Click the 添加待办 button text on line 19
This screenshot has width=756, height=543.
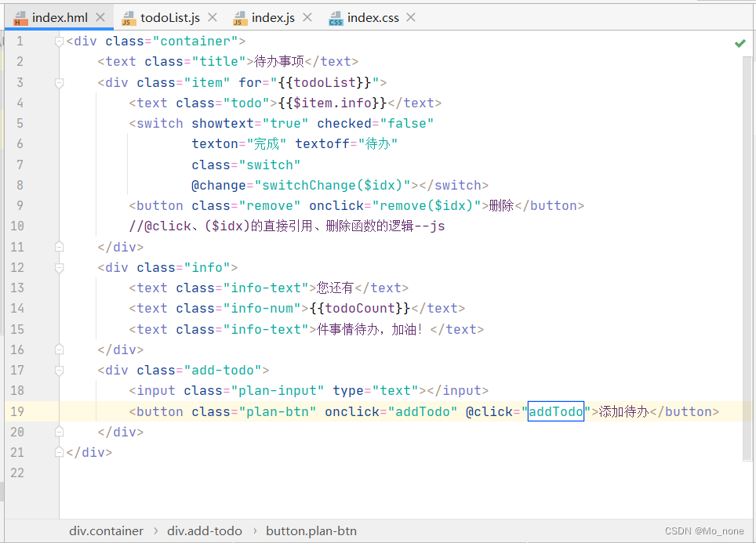pyautogui.click(x=624, y=411)
